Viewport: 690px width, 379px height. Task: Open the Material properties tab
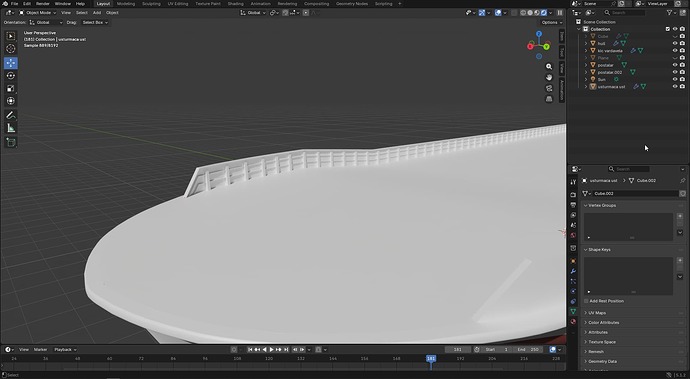coord(573,322)
